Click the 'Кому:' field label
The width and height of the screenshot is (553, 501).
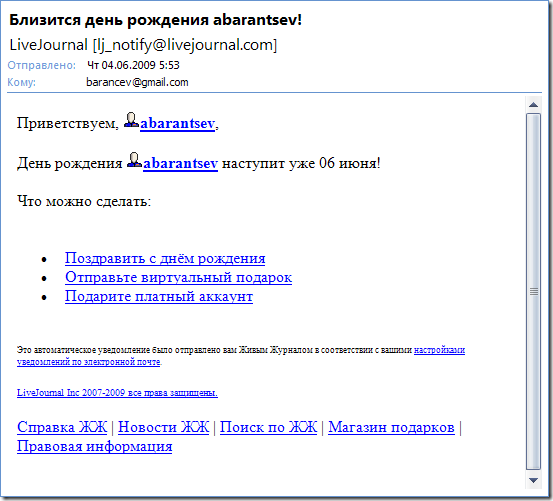coord(22,82)
